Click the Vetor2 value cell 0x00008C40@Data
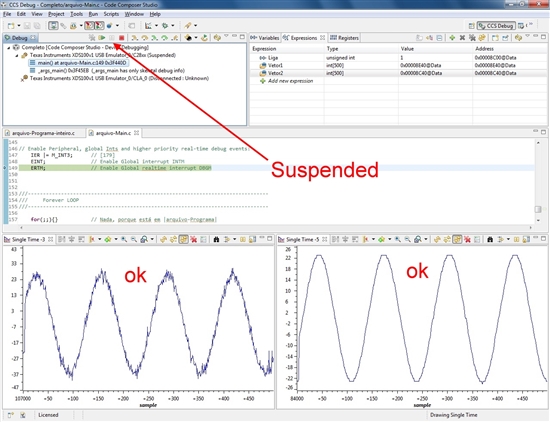The width and height of the screenshot is (550, 422). point(420,73)
